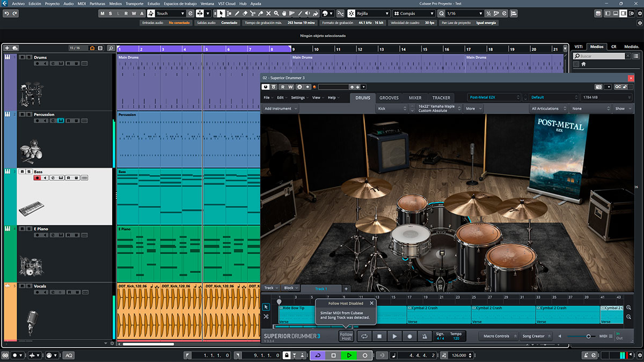Close the Follow Host Disabled popup
644x362 pixels.
click(371, 303)
